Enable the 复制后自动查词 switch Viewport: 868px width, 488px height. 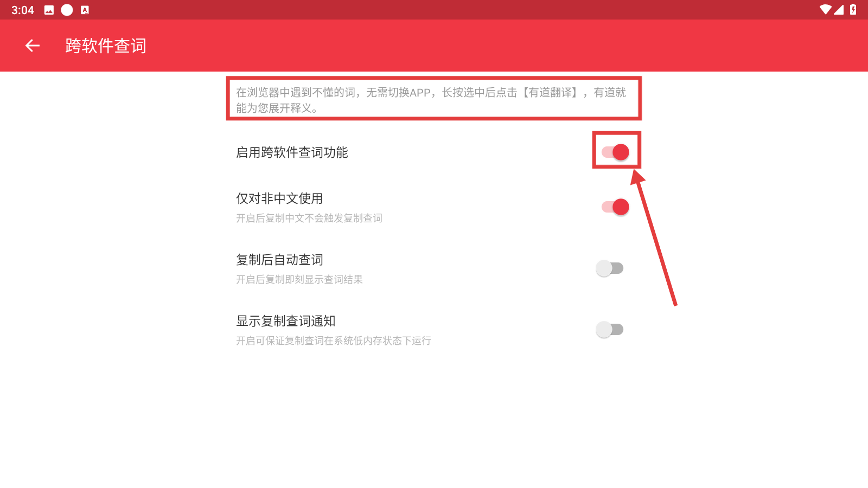coord(610,268)
